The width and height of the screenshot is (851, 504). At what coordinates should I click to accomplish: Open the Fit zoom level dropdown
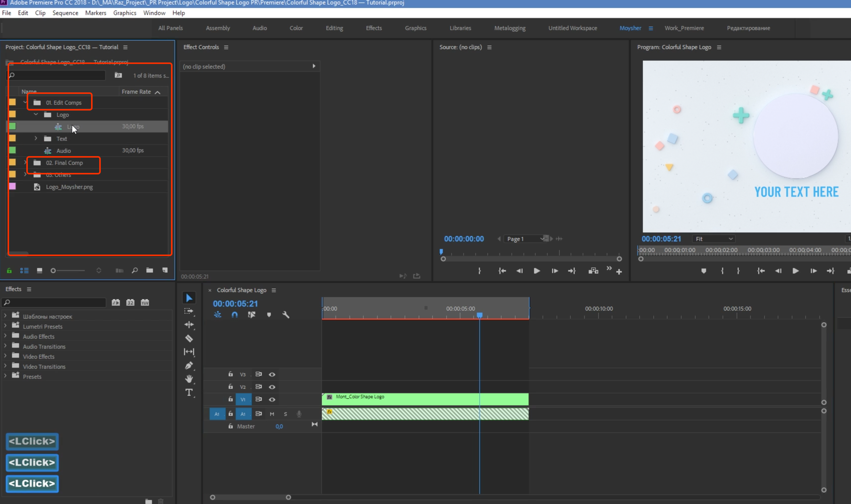[x=714, y=239]
